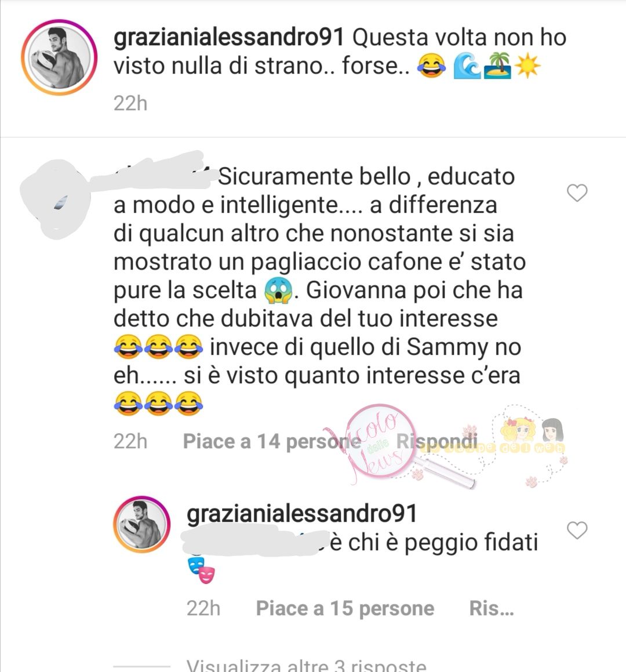Tap the screaming face emoji in the comment
Viewport: 626px width, 672px height.
[x=278, y=290]
